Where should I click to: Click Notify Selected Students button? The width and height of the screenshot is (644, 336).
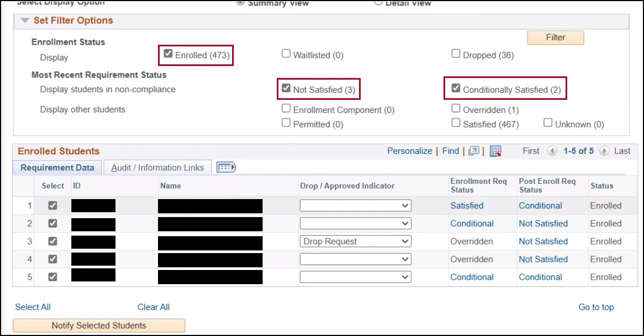(x=99, y=325)
